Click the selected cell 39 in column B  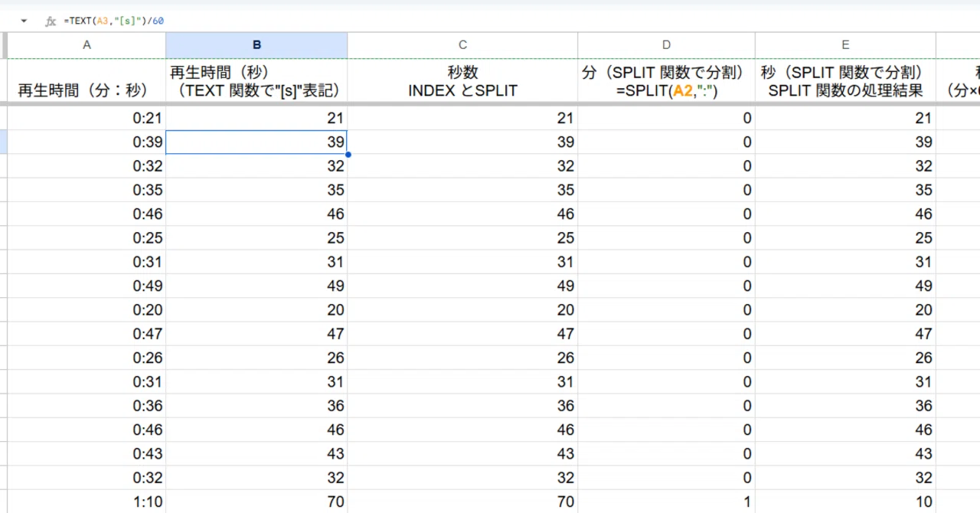click(x=256, y=142)
